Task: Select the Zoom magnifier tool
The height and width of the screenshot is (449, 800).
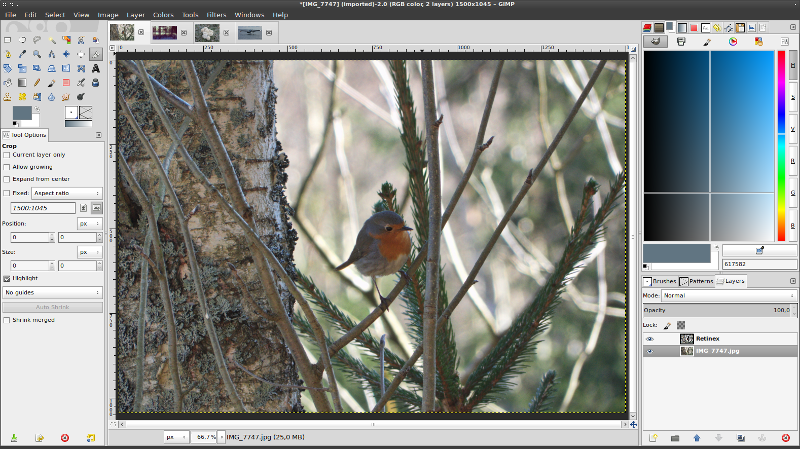Action: tap(37, 54)
